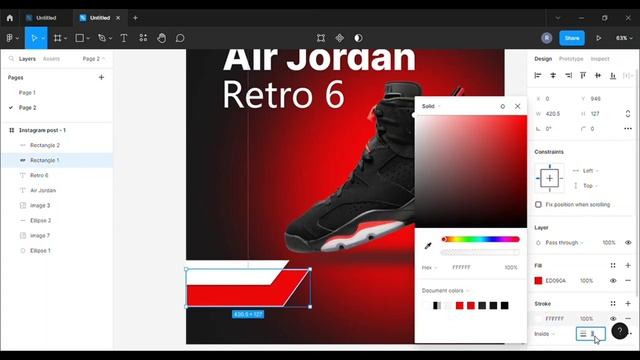
Task: Switch to the Layers tab
Action: point(27,59)
